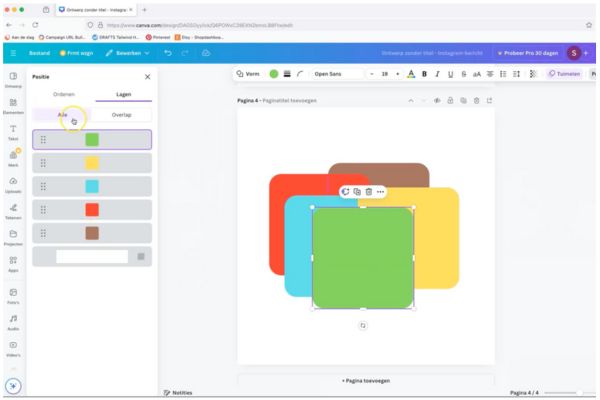Open the Apps panel in the sidebar
Screen dimensions: 600x400
13,264
